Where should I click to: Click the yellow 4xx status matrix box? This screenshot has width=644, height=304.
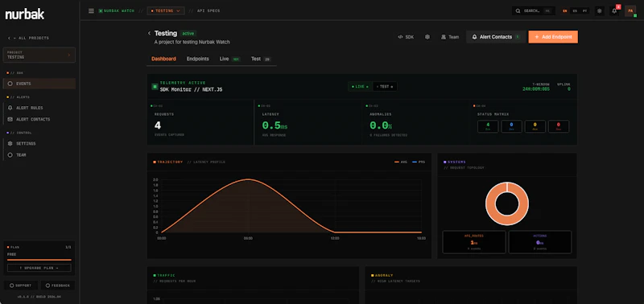535,126
